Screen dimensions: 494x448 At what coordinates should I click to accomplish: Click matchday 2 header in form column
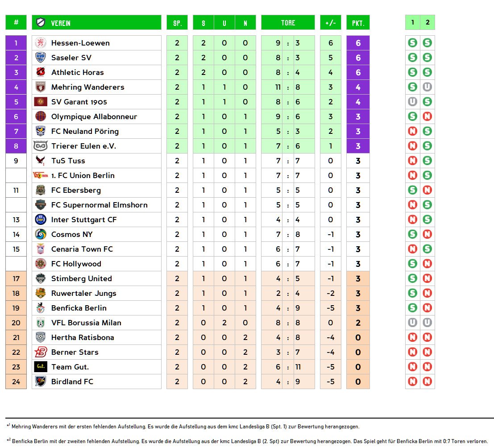[428, 23]
